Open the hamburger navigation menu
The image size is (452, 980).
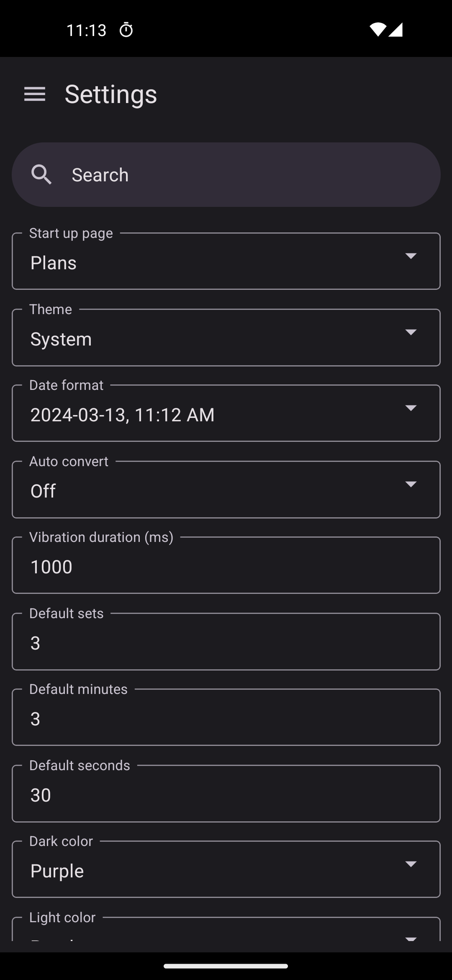click(x=35, y=94)
